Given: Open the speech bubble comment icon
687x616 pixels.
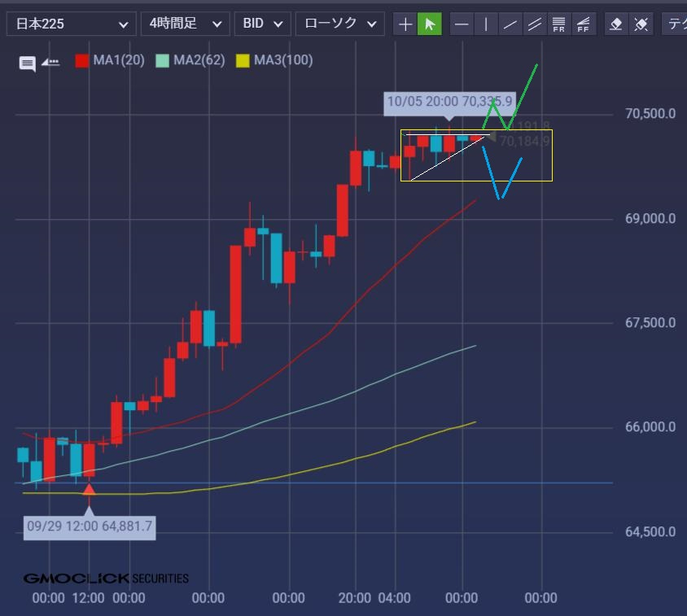Looking at the screenshot, I should [27, 64].
